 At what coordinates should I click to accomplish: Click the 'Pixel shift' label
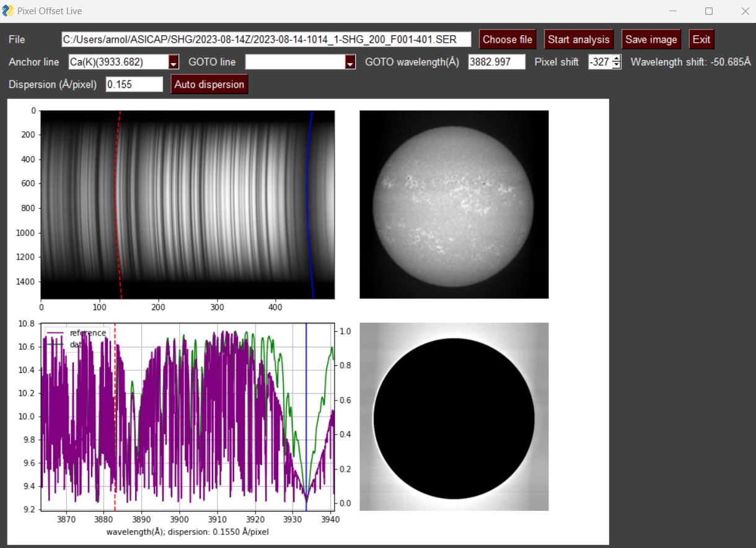(x=556, y=62)
